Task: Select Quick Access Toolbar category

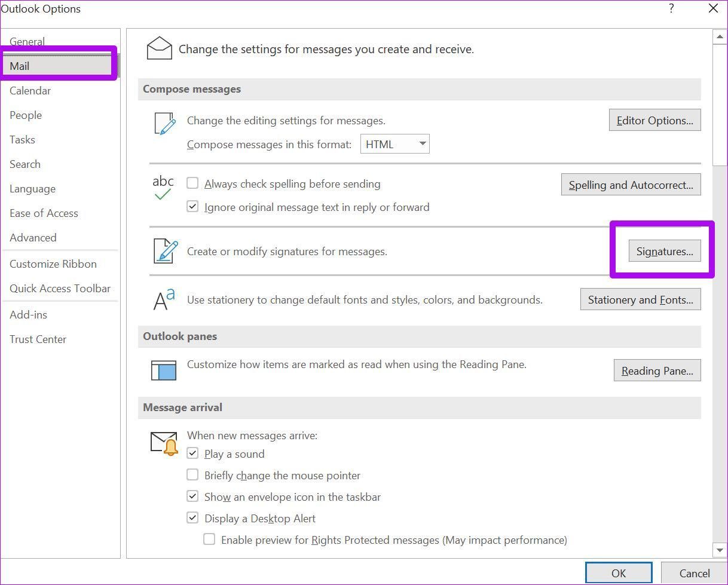Action: tap(60, 288)
